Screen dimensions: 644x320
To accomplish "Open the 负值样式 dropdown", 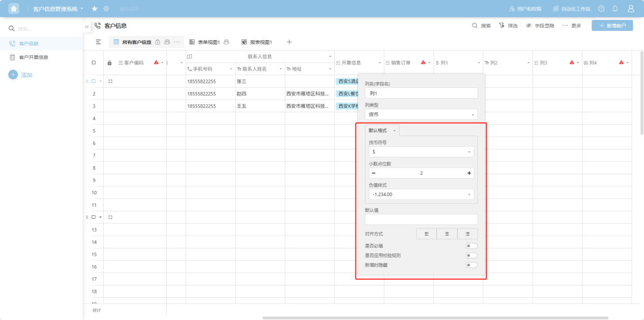I will coord(421,195).
